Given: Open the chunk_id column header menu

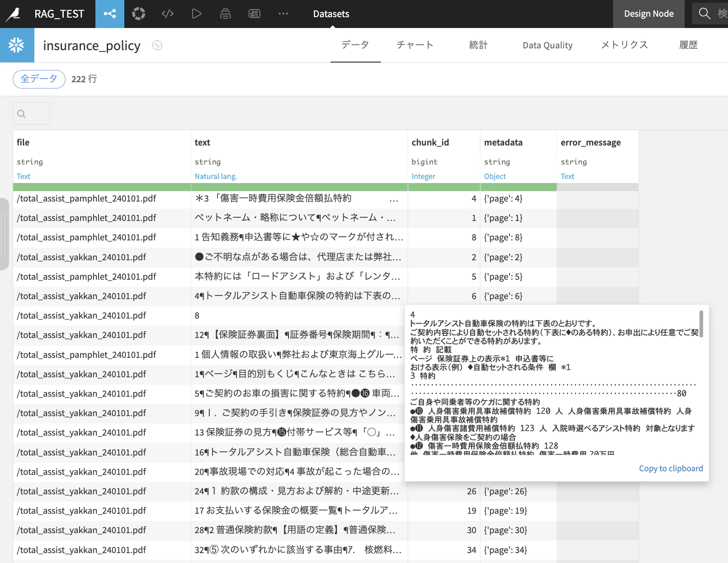Looking at the screenshot, I should point(430,142).
